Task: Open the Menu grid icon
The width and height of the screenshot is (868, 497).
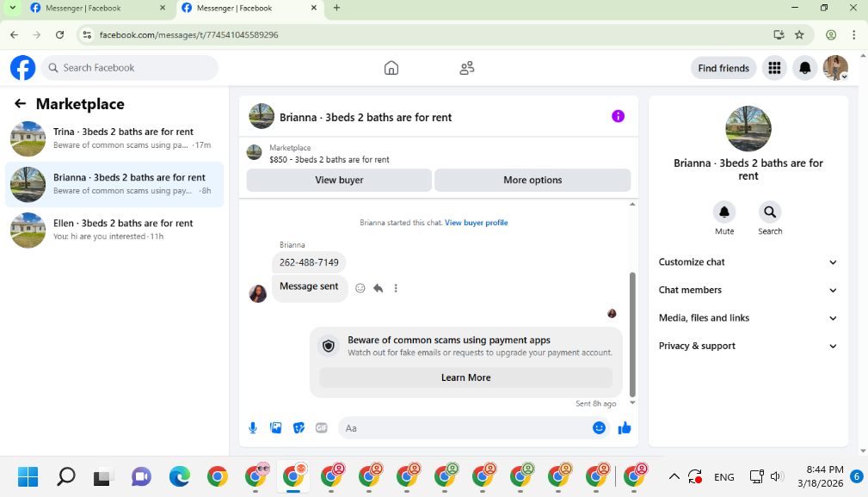Action: [x=774, y=68]
